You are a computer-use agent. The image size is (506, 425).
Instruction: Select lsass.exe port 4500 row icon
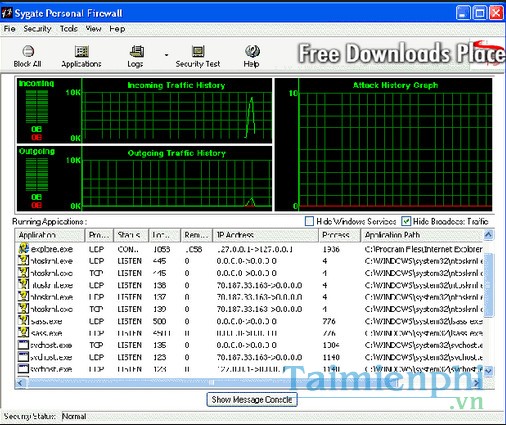(23, 333)
